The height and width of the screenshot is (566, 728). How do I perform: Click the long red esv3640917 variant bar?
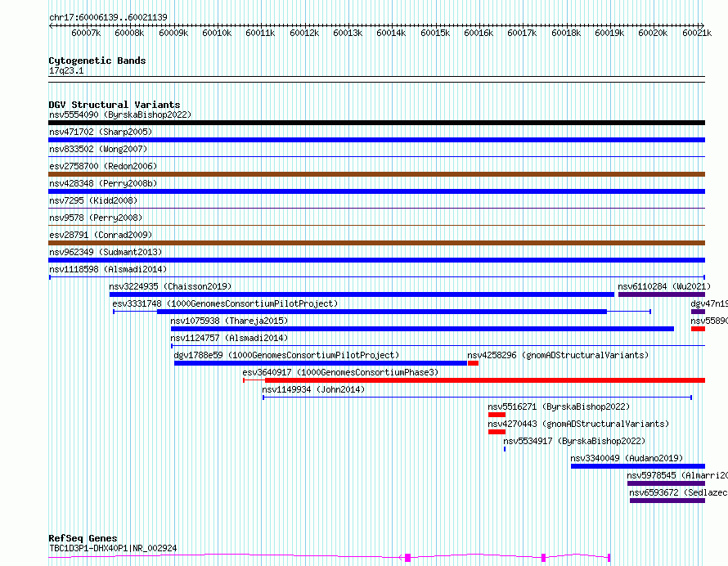coord(485,380)
